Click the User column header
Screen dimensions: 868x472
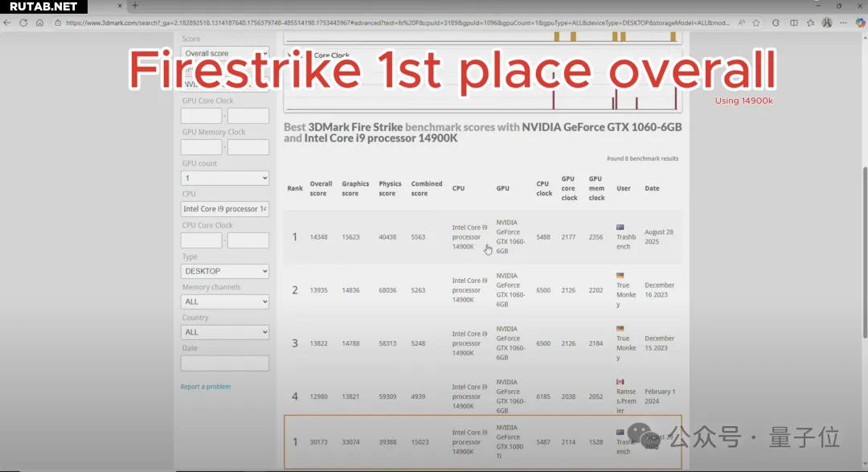624,188
